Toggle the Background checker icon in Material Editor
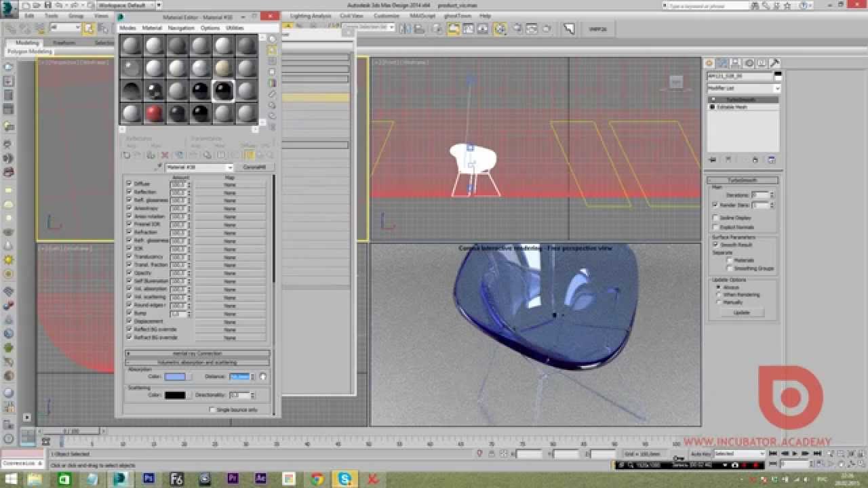The image size is (868, 488). pyautogui.click(x=272, y=61)
